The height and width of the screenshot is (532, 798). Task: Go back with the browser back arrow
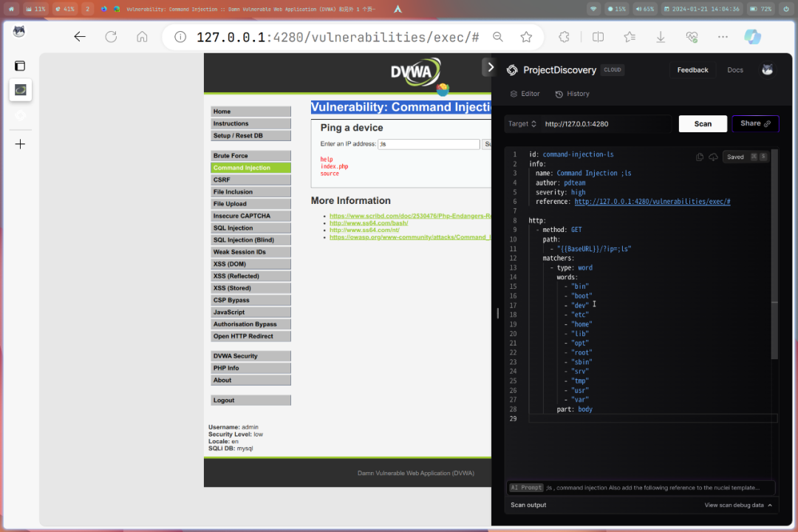(79, 37)
